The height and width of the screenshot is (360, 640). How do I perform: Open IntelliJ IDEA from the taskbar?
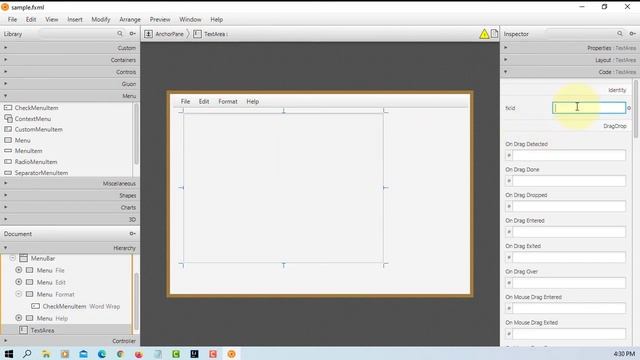click(x=194, y=354)
